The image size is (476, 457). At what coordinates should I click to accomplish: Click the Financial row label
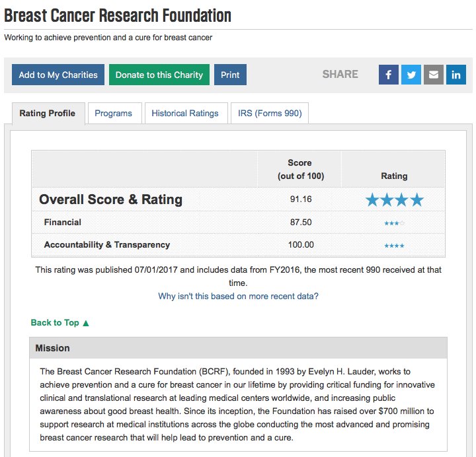click(x=63, y=223)
